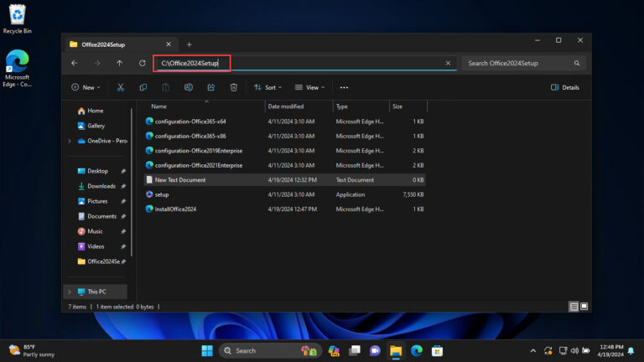Open the Sort dropdown
Viewport: 644px width, 362px height.
(268, 87)
